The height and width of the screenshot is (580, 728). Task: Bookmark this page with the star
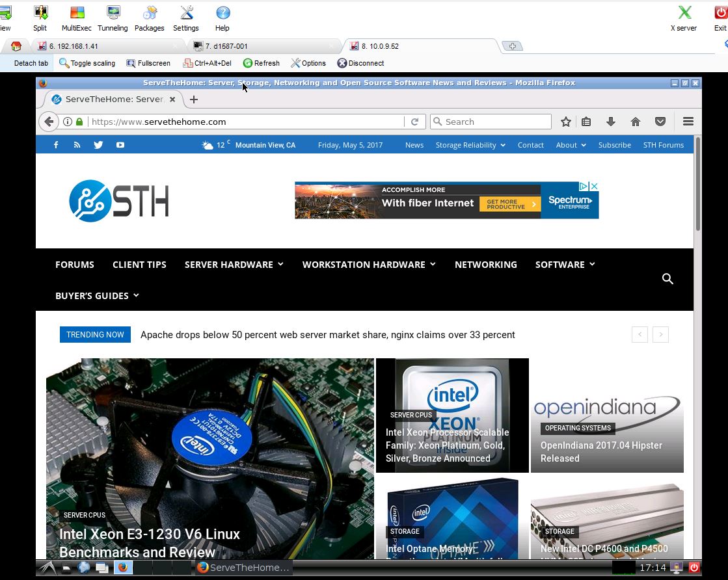[565, 122]
